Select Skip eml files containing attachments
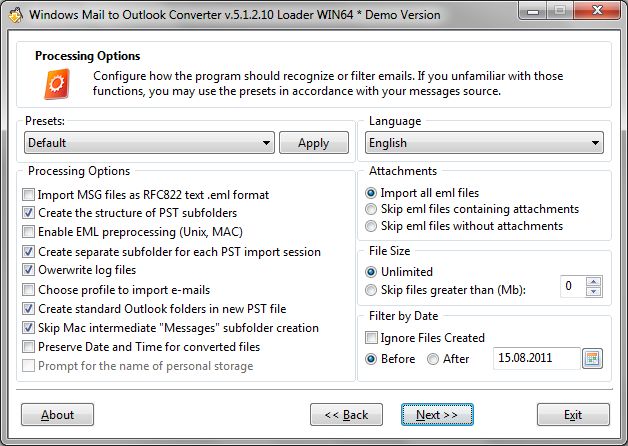 372,209
